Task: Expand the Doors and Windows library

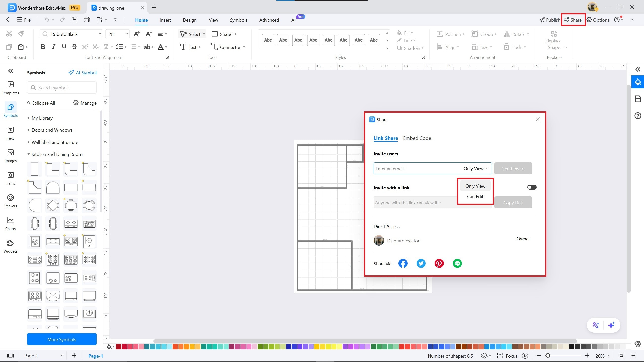Action: coord(52,130)
